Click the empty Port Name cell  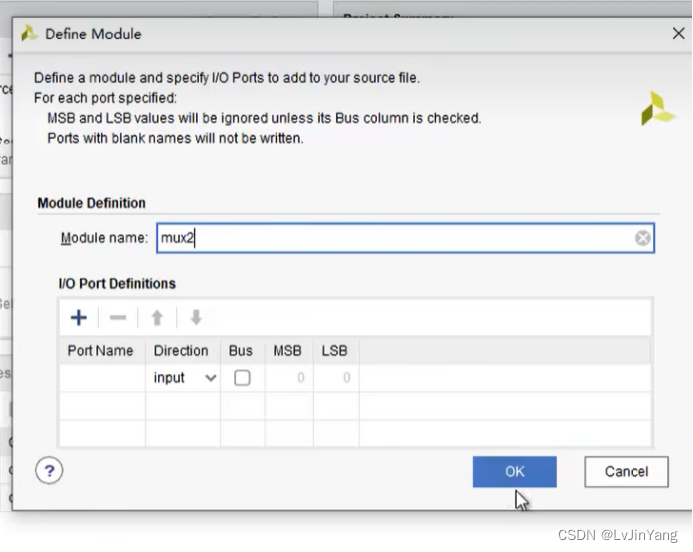pyautogui.click(x=102, y=378)
